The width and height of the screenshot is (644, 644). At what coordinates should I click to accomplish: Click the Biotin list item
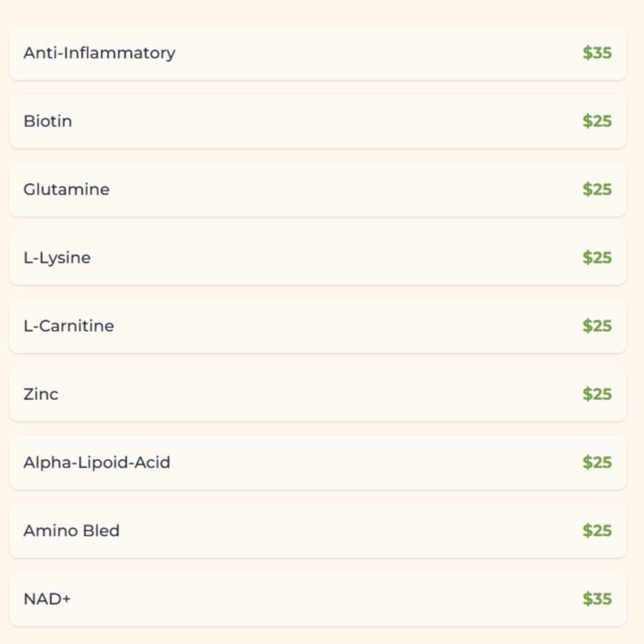click(318, 121)
